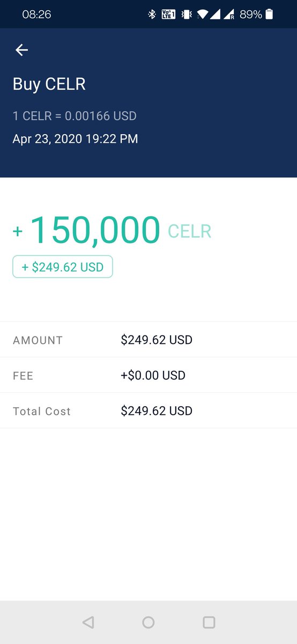The height and width of the screenshot is (644, 297).
Task: Tap the Total Cost value $249.62 USD
Action: [157, 411]
